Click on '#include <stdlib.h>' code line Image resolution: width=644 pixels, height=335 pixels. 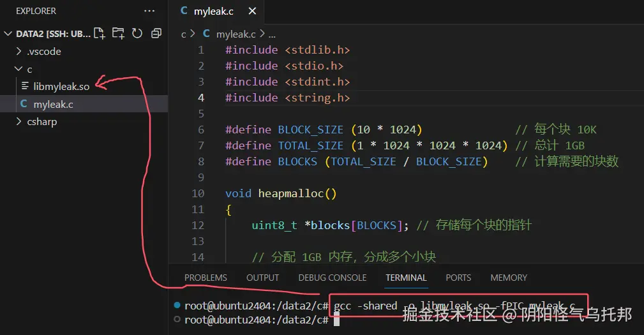287,50
